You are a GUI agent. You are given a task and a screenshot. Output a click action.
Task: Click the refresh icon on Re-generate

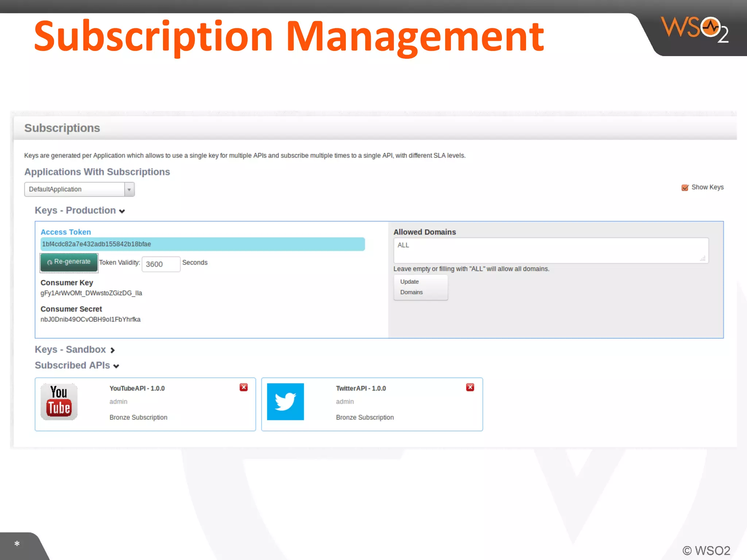(x=50, y=262)
